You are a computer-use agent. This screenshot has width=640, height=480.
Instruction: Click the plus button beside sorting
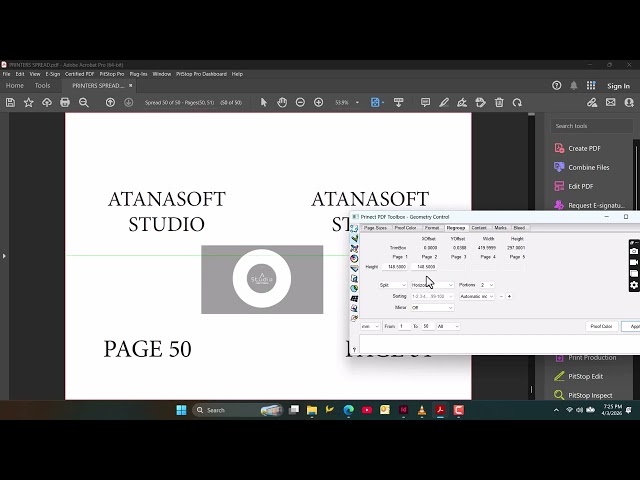click(x=509, y=296)
